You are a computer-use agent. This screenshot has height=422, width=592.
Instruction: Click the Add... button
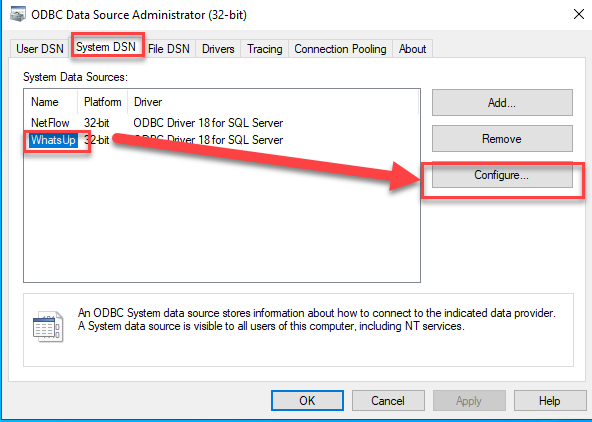(502, 103)
